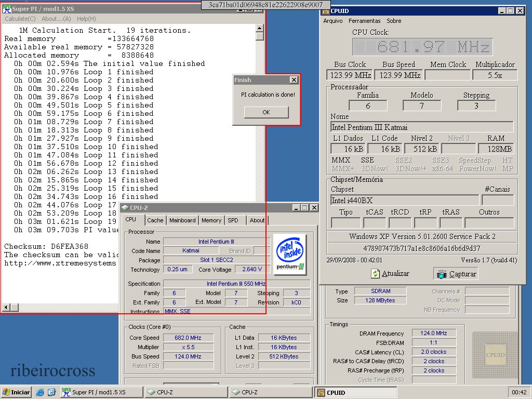Viewport: 532px width, 399px height.
Task: Open the About...(A) menu in Super PI
Action: tap(56, 19)
